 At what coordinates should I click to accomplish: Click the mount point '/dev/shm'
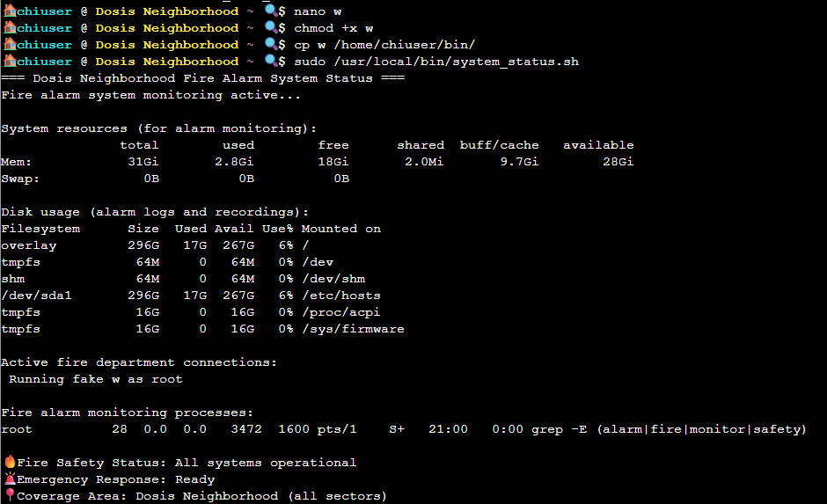333,279
